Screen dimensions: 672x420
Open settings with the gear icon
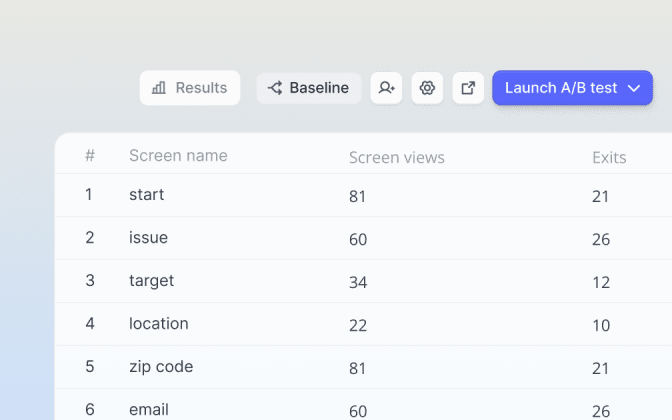click(x=427, y=88)
